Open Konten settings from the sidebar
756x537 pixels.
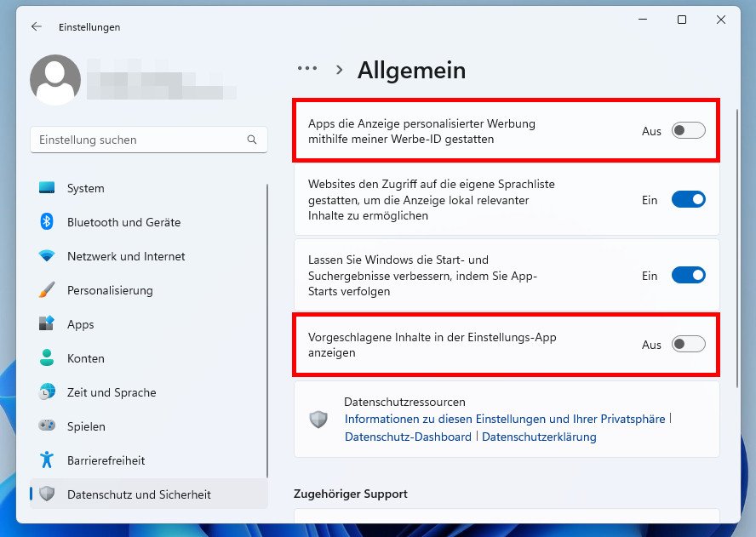point(46,358)
